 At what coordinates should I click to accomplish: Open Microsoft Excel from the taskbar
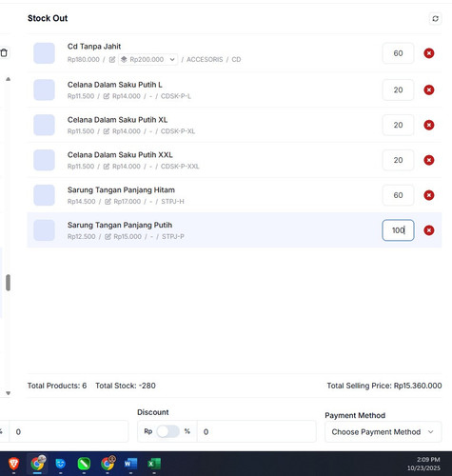pyautogui.click(x=154, y=464)
